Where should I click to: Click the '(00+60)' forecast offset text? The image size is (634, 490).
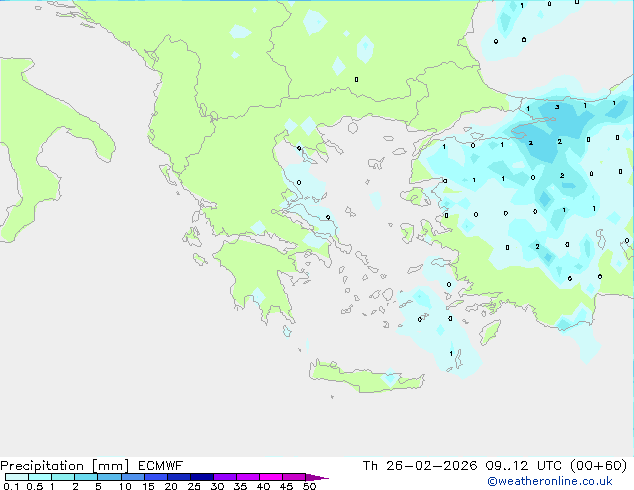tap(598, 466)
